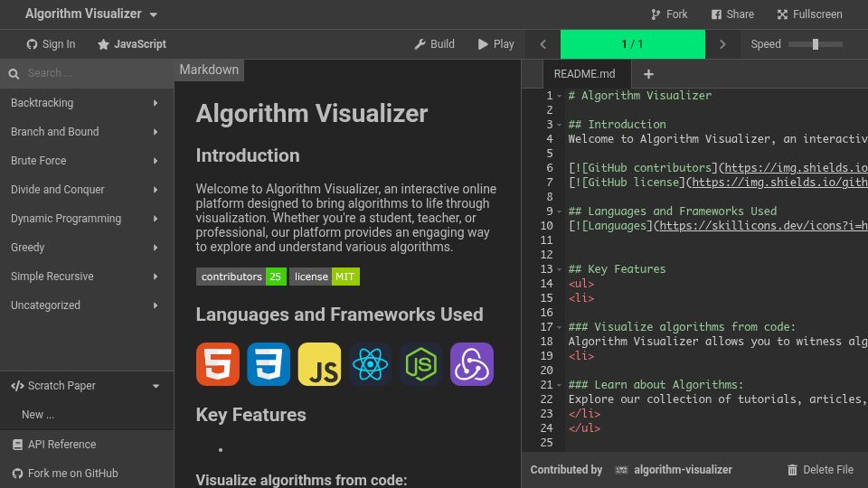Open the API Reference link
868x488 pixels.
pos(87,445)
